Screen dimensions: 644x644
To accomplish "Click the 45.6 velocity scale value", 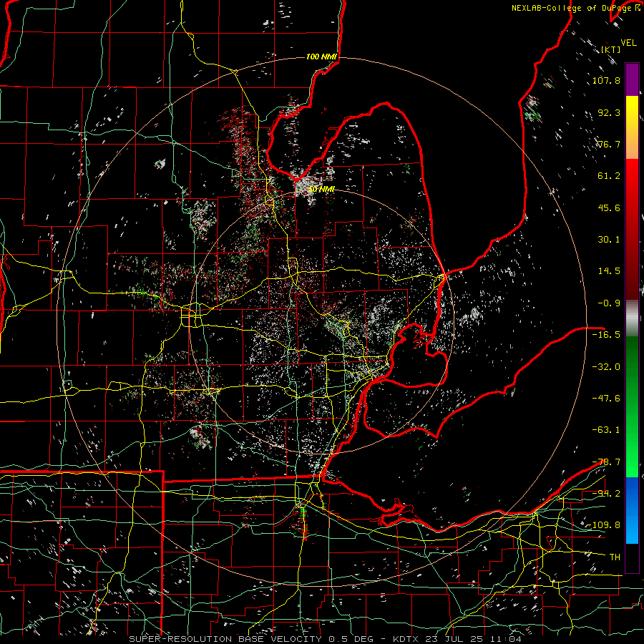I will coord(609,208).
